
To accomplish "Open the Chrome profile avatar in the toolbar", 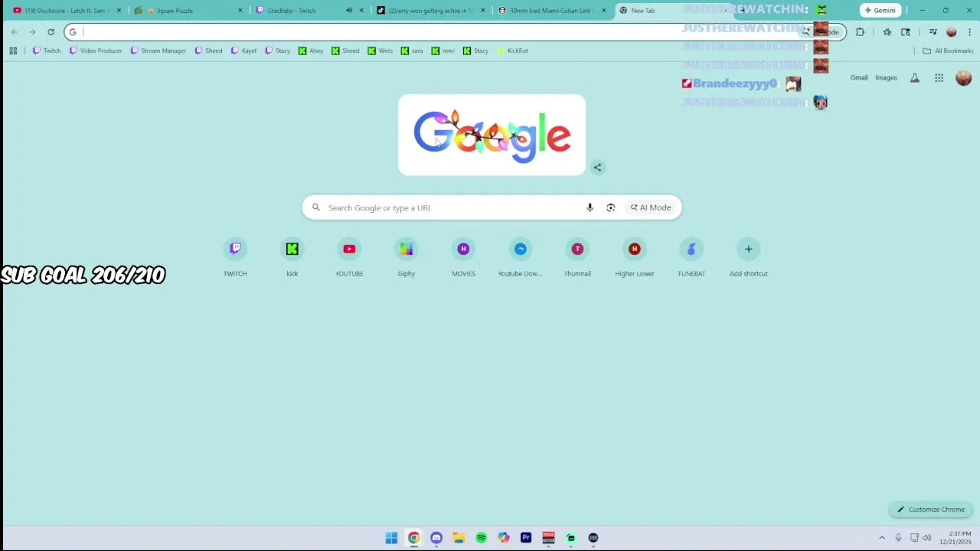I will [x=952, y=32].
